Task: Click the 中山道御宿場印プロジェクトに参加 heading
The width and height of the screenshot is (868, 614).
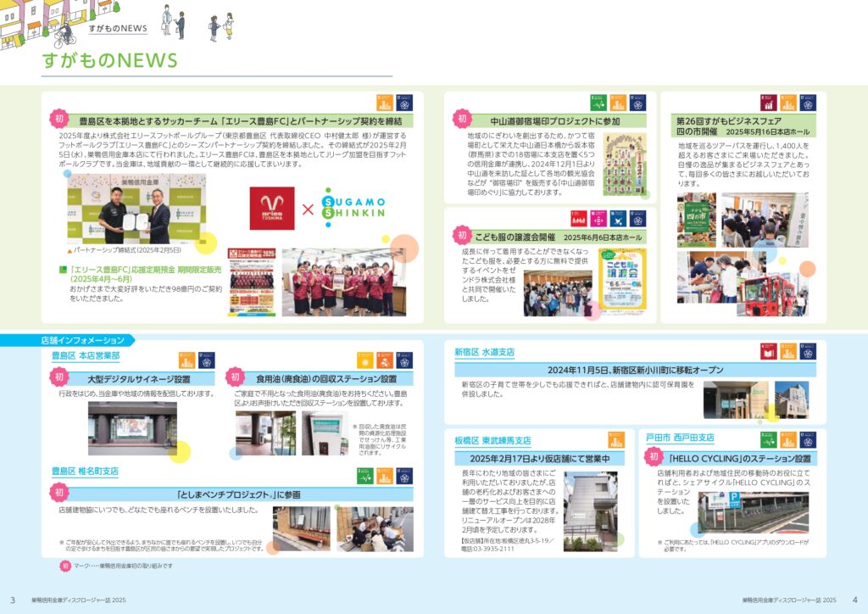Action: tap(554, 121)
